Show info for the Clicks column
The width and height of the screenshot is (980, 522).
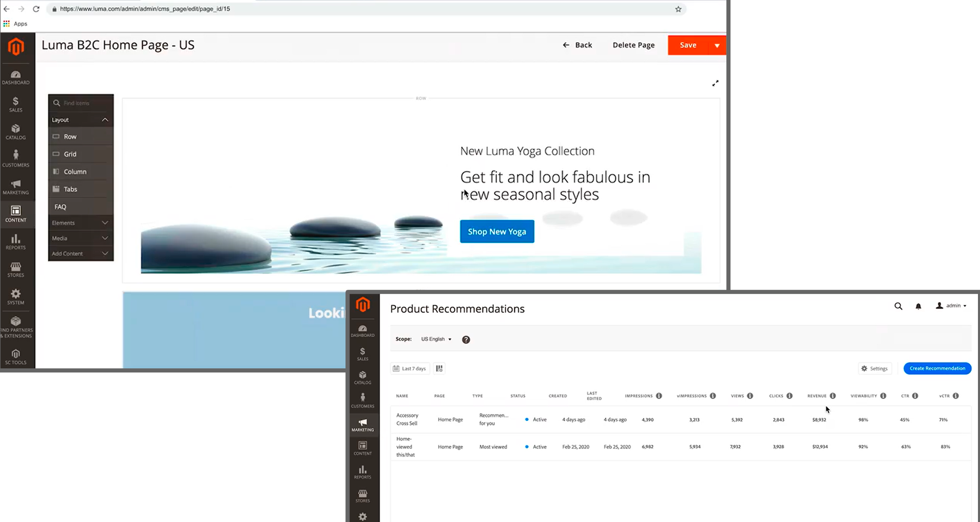[x=790, y=396]
